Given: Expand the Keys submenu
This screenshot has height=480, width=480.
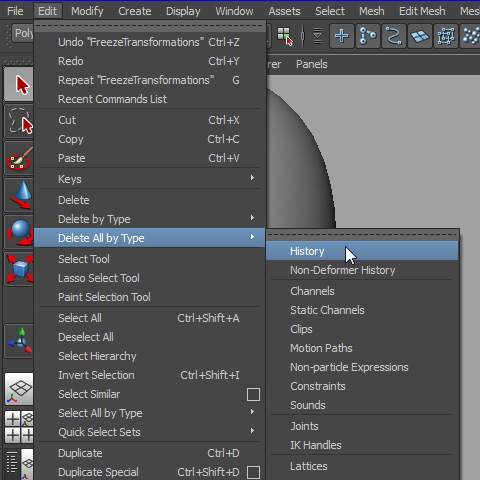Looking at the screenshot, I should click(x=149, y=179).
